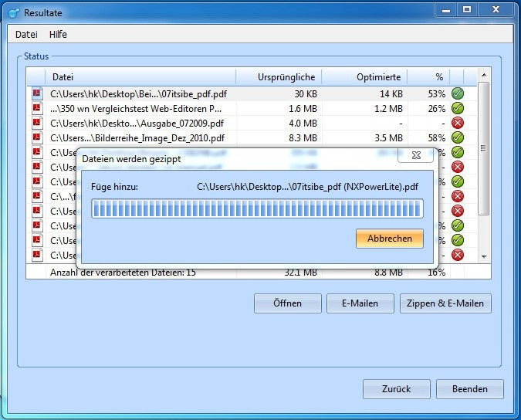This screenshot has width=521, height=420.
Task: Click the '8.3 MB' original size cell
Action: 303,138
